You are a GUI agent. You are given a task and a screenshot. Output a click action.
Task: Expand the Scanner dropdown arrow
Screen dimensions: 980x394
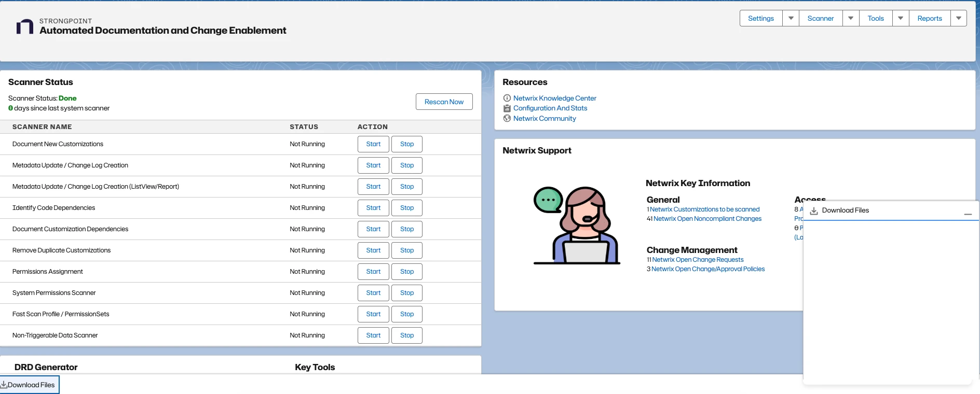click(851, 18)
